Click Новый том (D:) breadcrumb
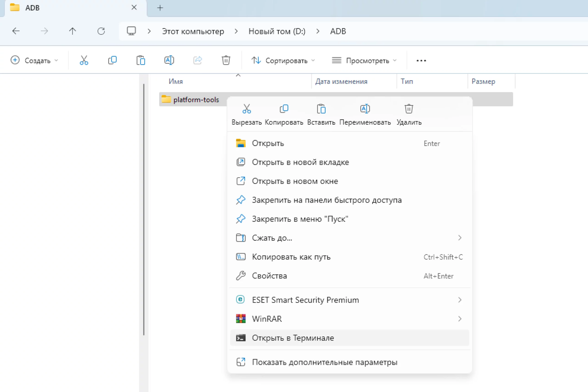The height and width of the screenshot is (392, 588). click(277, 31)
